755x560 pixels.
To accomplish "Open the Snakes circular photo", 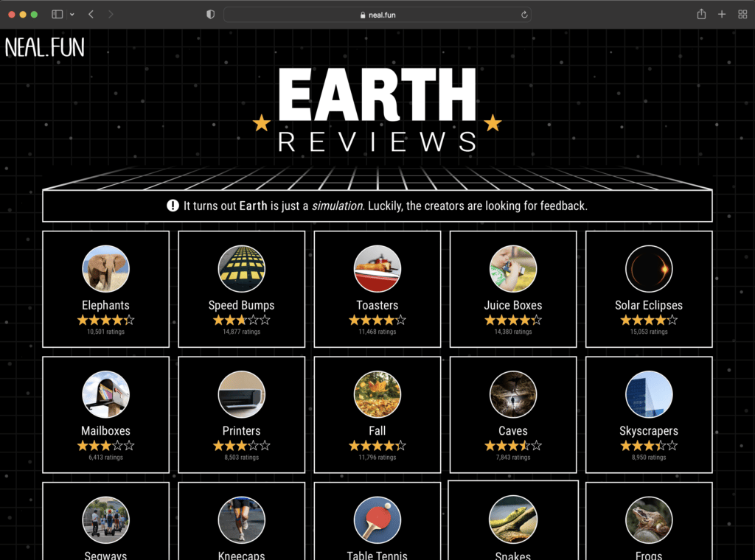I will coord(512,519).
